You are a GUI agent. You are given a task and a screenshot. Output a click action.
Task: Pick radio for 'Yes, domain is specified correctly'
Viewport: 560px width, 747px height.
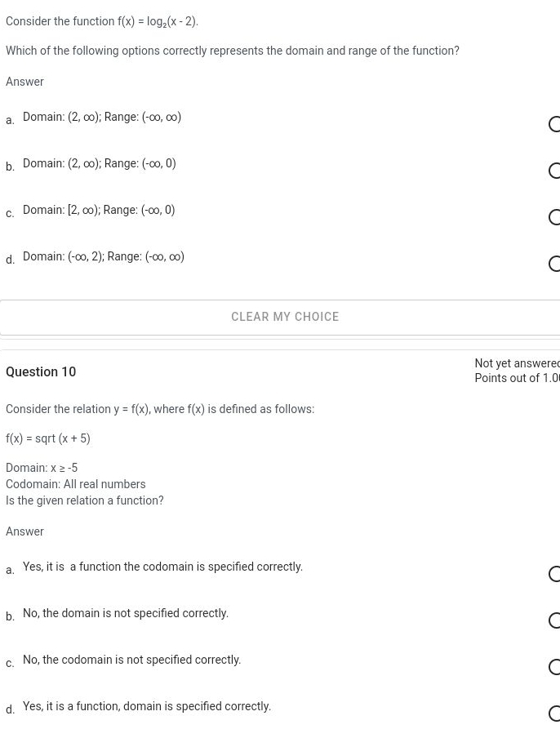554,714
